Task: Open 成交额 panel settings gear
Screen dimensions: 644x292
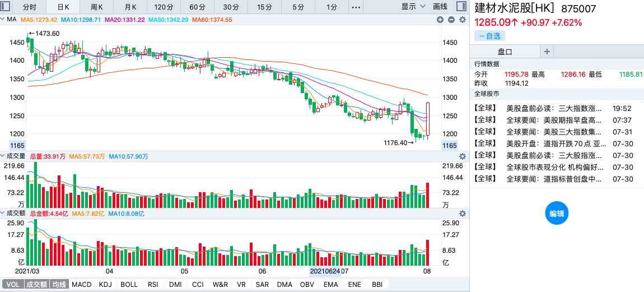Action: pos(463,214)
